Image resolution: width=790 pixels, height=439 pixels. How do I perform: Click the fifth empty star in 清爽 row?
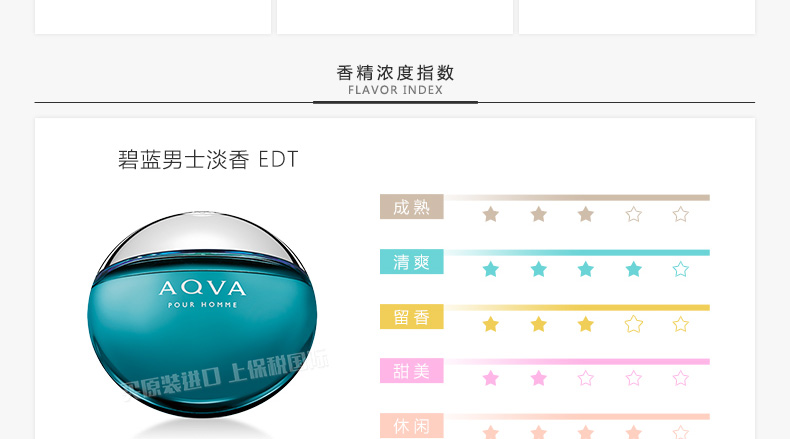pyautogui.click(x=681, y=270)
